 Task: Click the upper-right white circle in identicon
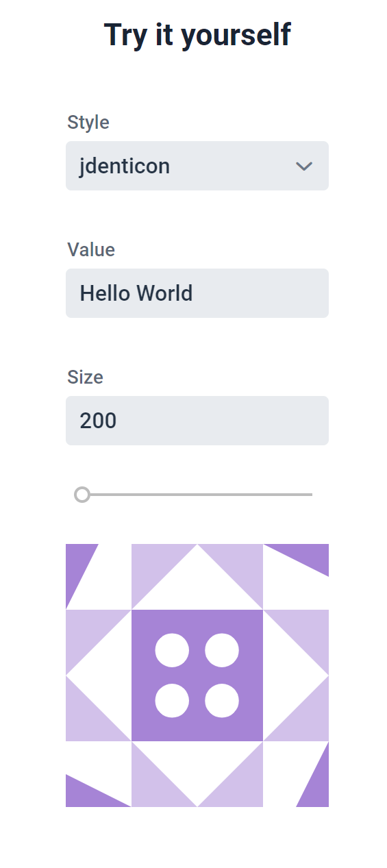222,650
